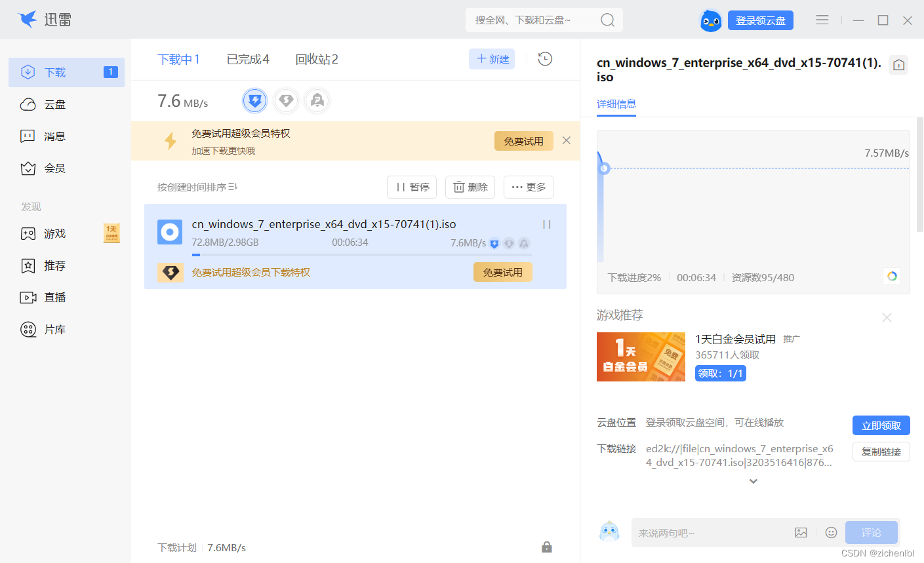Click the ISO download progress bar
Viewport: 924px width, 563px height.
pyautogui.click(x=361, y=254)
